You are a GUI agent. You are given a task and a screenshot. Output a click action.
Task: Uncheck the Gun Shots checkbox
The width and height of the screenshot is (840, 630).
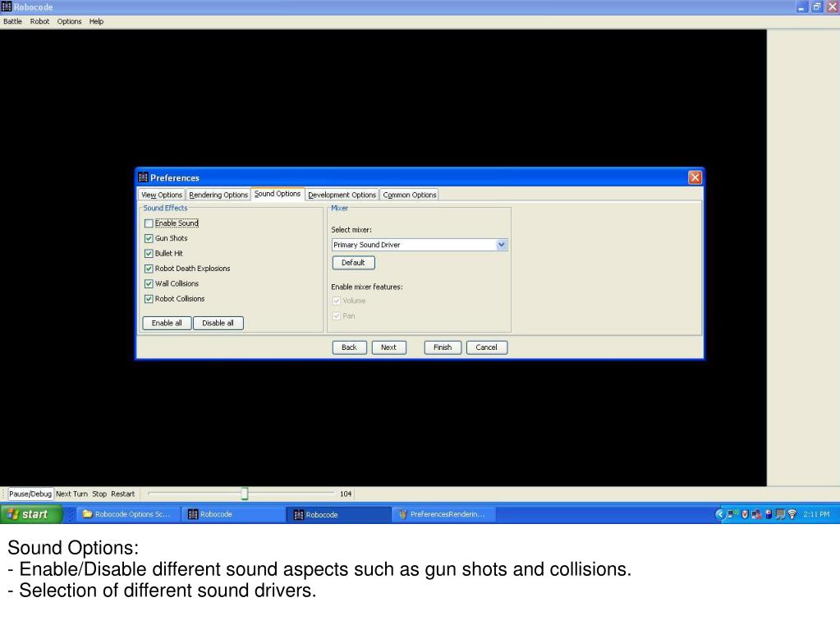coord(149,238)
